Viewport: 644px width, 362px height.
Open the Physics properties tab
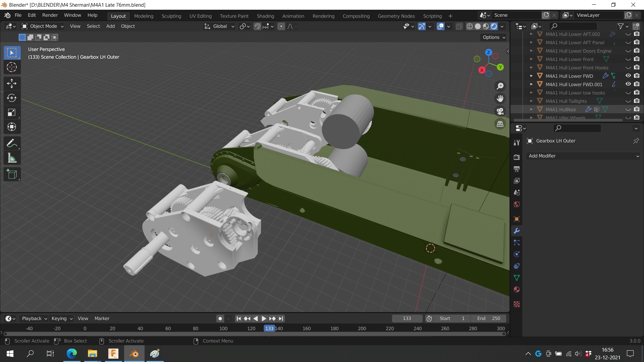(517, 254)
